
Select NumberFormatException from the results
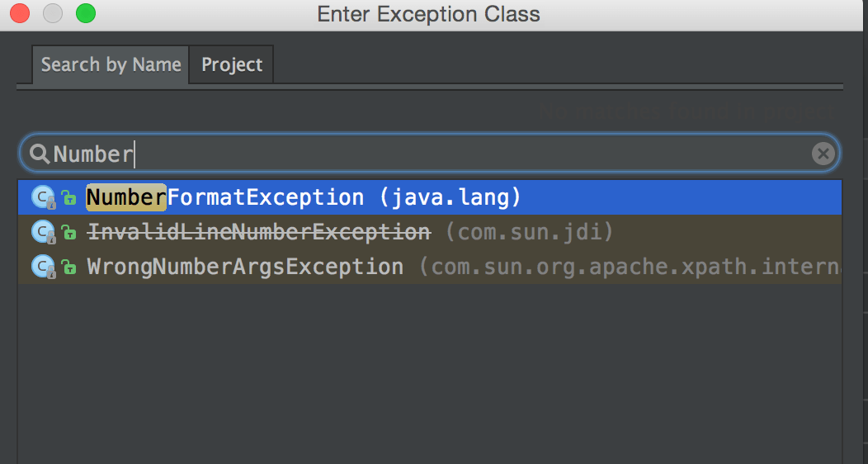click(224, 198)
